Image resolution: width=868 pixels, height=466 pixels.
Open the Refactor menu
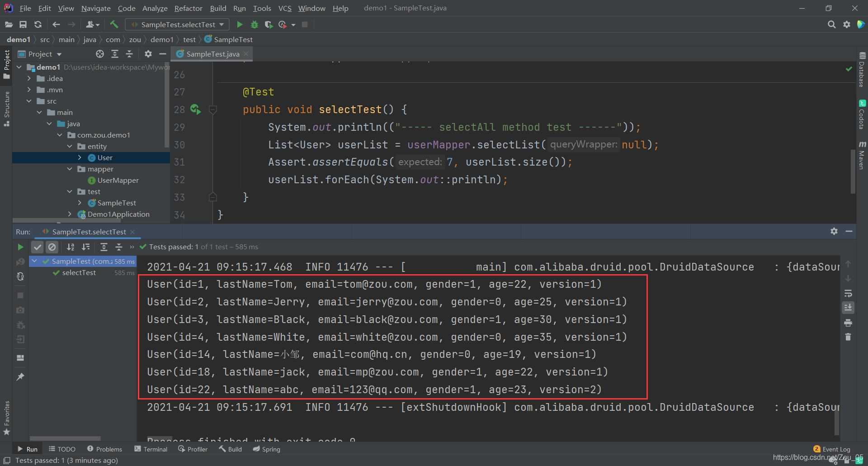pos(188,8)
